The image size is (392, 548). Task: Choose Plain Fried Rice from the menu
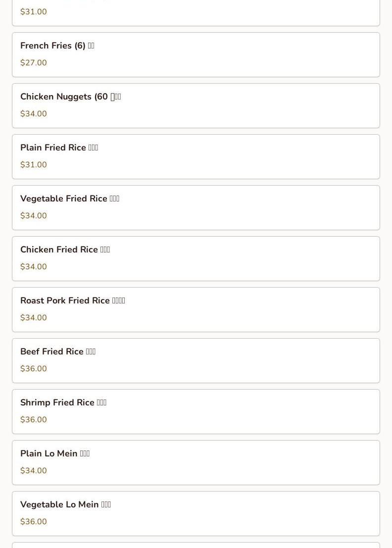click(x=196, y=156)
